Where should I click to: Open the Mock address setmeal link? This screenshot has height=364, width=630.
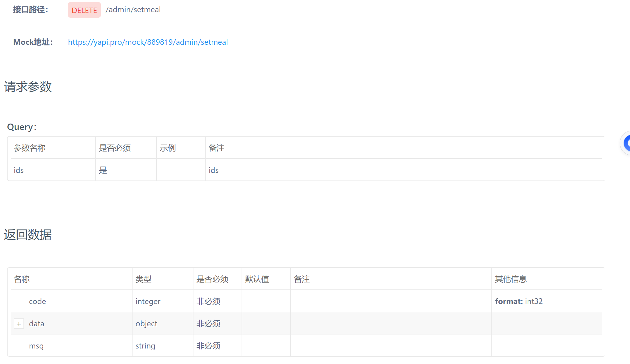148,42
